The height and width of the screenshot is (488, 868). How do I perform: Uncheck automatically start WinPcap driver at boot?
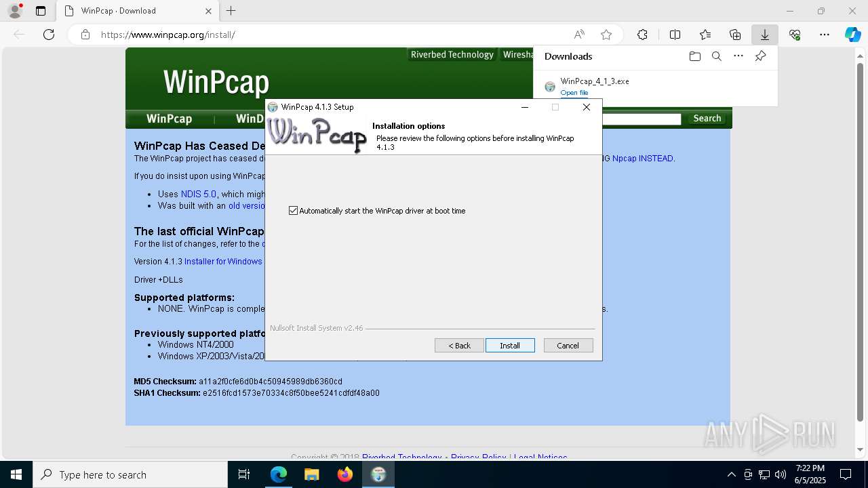pos(293,211)
